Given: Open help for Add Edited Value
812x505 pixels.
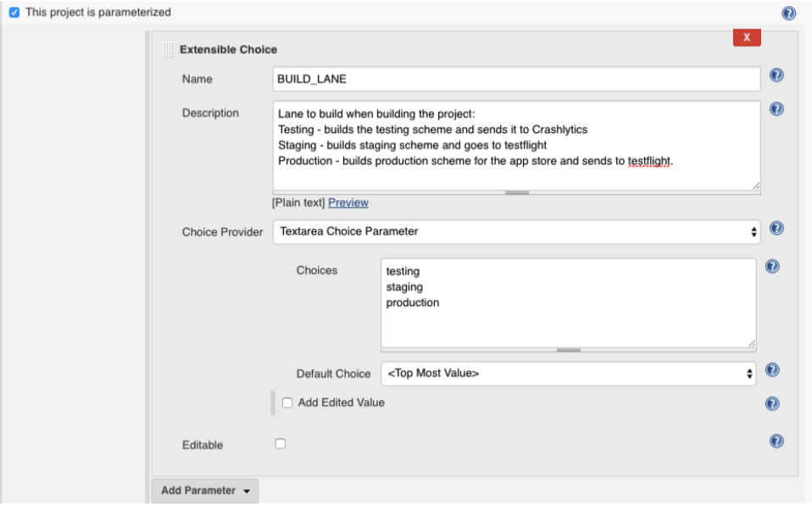Looking at the screenshot, I should 772,403.
